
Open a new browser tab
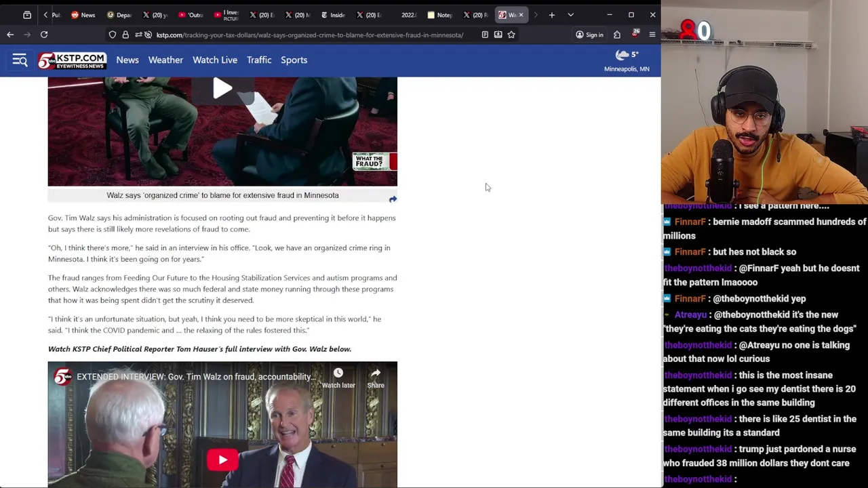click(552, 15)
